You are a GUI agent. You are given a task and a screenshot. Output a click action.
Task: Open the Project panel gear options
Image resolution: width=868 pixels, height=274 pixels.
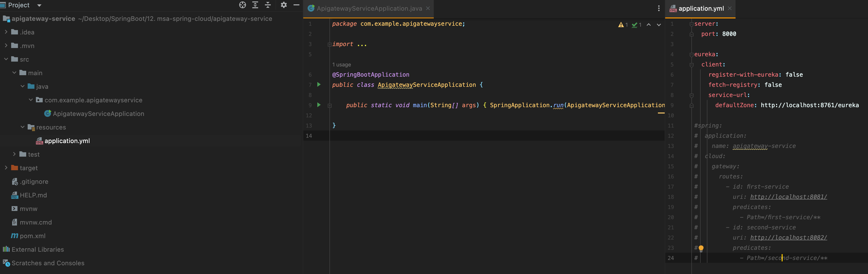[284, 5]
